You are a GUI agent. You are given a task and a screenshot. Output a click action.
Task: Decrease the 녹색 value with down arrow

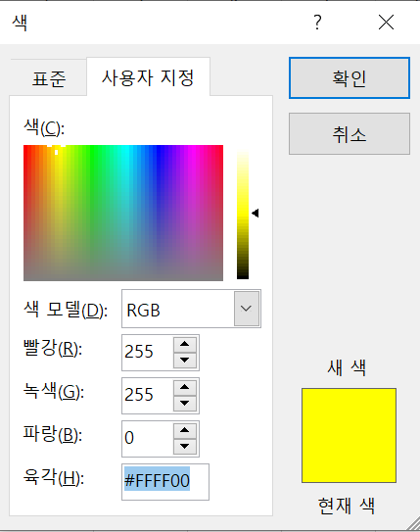185,403
